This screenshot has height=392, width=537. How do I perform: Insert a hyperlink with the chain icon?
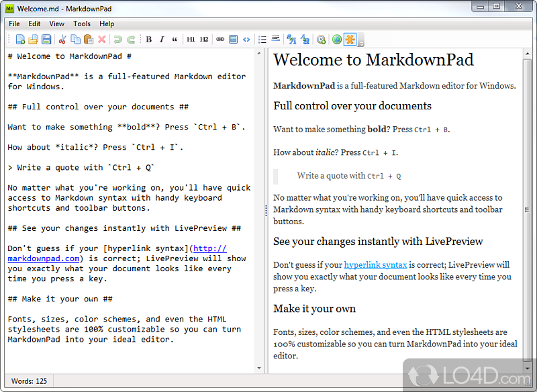220,40
